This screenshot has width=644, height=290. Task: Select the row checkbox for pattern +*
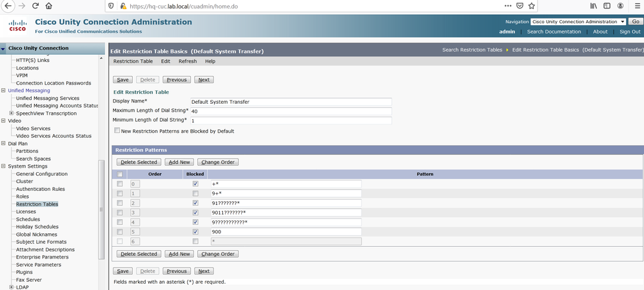[120, 184]
